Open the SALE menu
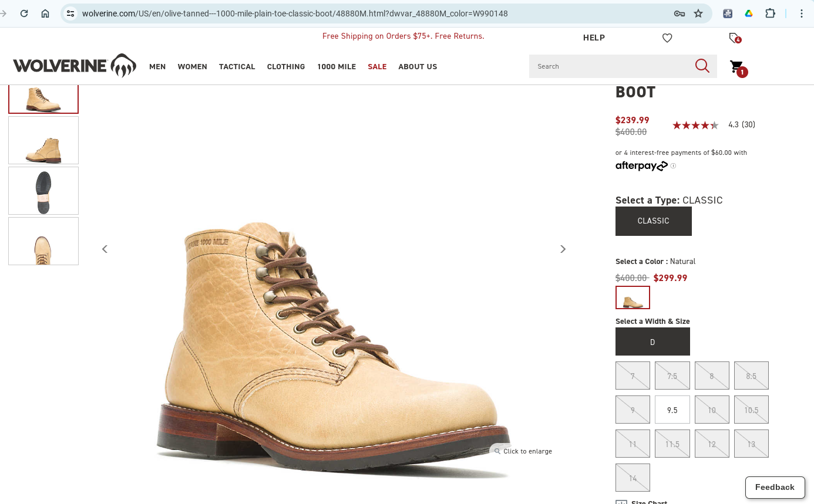The width and height of the screenshot is (814, 504). pos(377,66)
